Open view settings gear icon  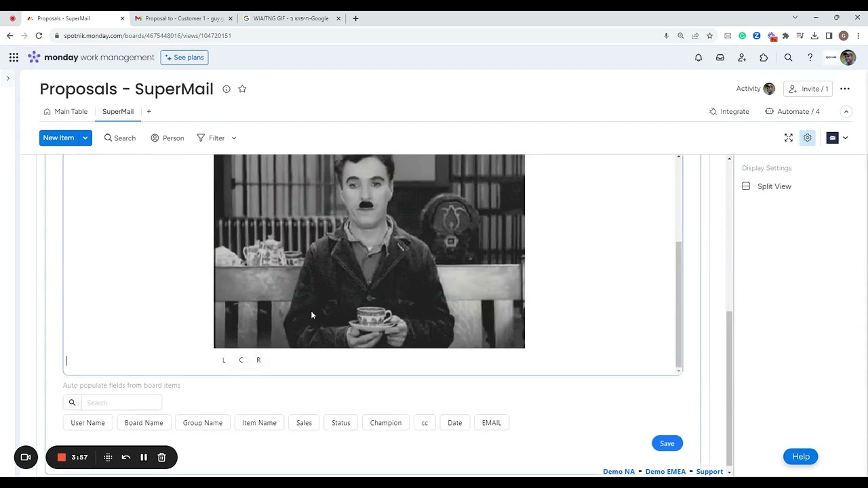click(808, 138)
